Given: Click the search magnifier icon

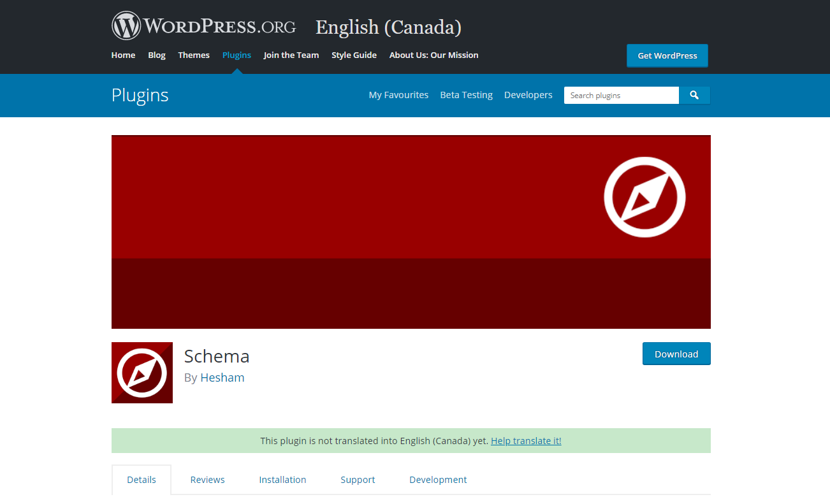Looking at the screenshot, I should point(694,95).
